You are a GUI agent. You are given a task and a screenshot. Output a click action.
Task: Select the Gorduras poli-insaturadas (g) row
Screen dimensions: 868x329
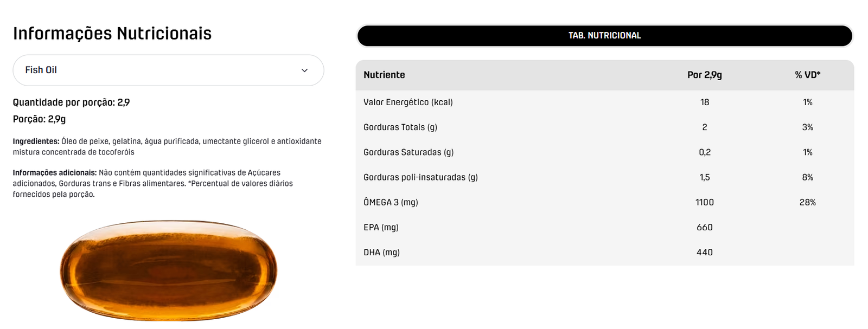(x=604, y=177)
